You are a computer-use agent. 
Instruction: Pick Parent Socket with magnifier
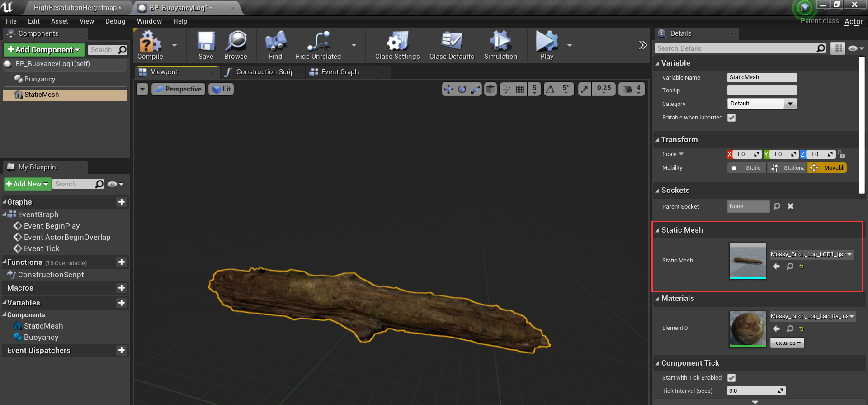click(x=777, y=206)
